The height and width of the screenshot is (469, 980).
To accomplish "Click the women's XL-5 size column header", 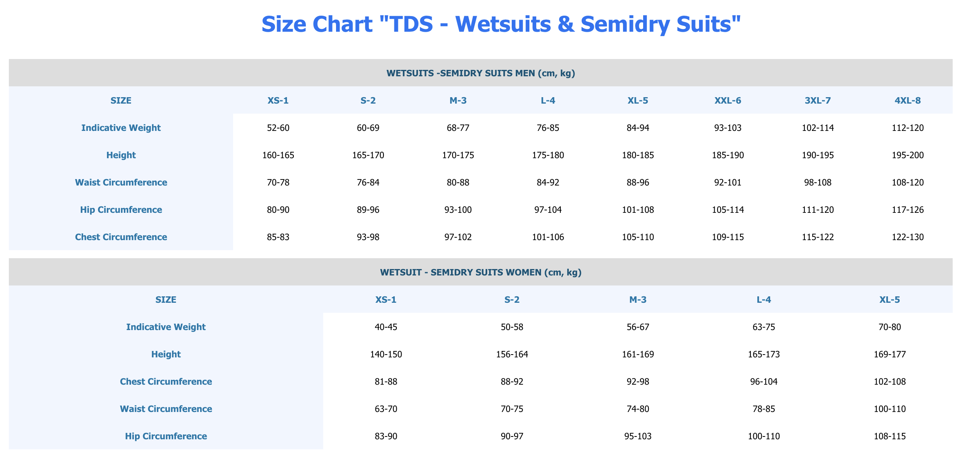I will coord(890,300).
